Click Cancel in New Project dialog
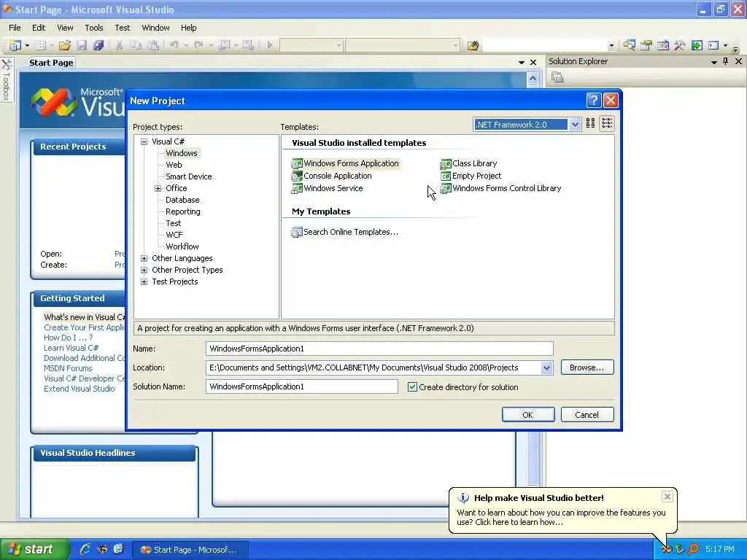 click(x=587, y=415)
